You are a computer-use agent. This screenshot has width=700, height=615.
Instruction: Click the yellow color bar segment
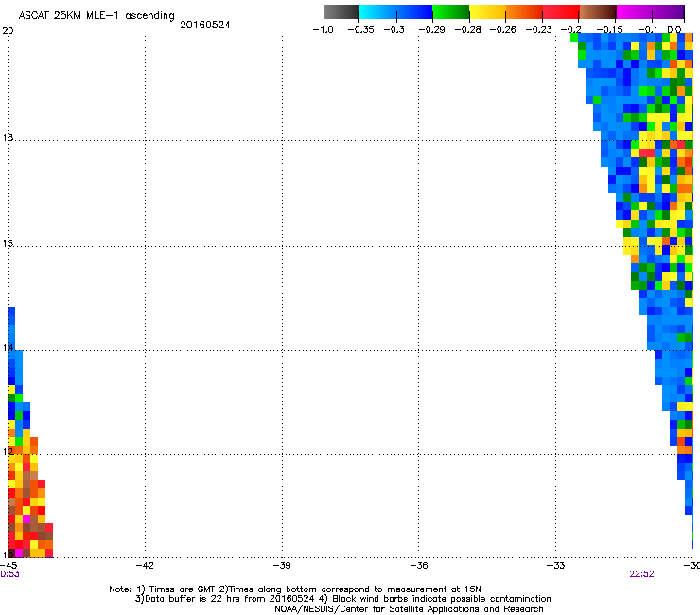(x=487, y=12)
